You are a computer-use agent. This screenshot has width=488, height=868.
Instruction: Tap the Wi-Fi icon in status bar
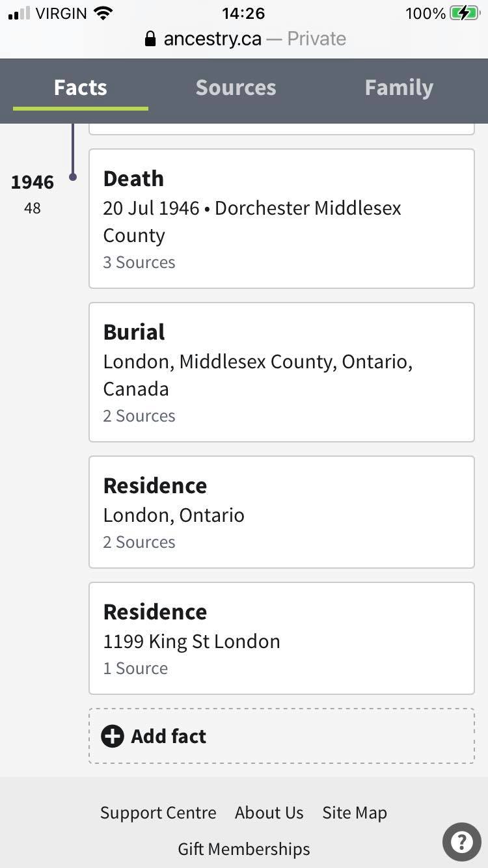coord(103,13)
